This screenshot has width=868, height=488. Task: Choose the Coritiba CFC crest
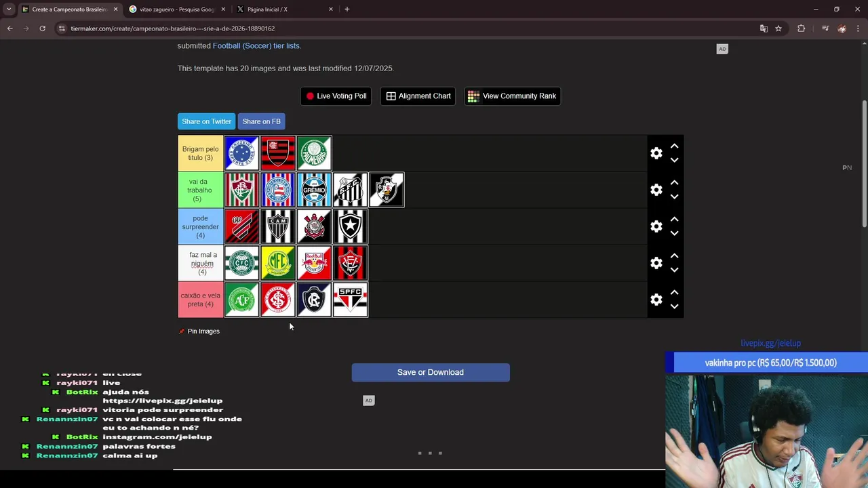(241, 263)
